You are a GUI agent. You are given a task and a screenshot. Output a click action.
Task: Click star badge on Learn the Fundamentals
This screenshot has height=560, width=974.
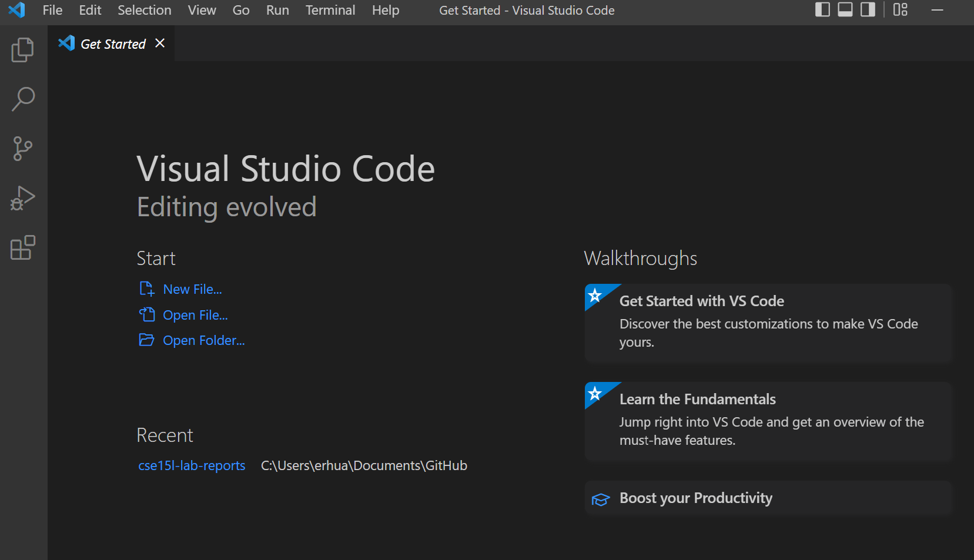[595, 393]
